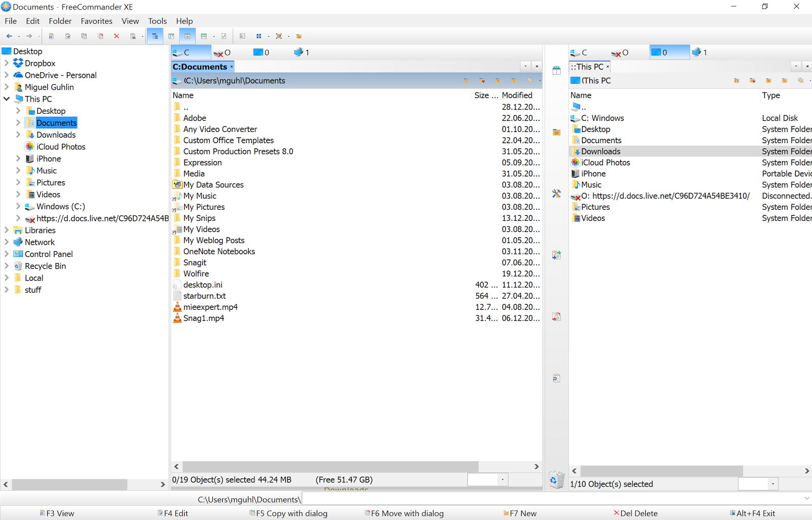Click the red X delete toolbar icon
Screen dimensions: 812x520
click(117, 36)
